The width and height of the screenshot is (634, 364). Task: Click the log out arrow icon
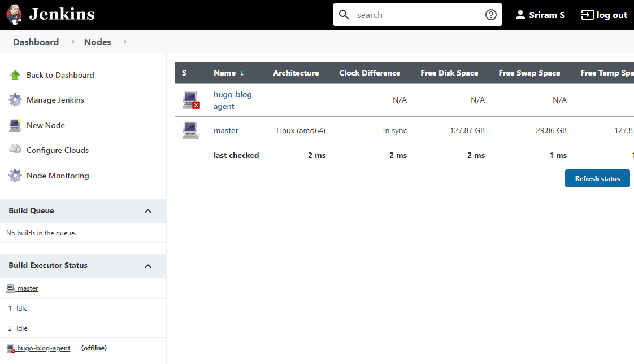click(587, 15)
